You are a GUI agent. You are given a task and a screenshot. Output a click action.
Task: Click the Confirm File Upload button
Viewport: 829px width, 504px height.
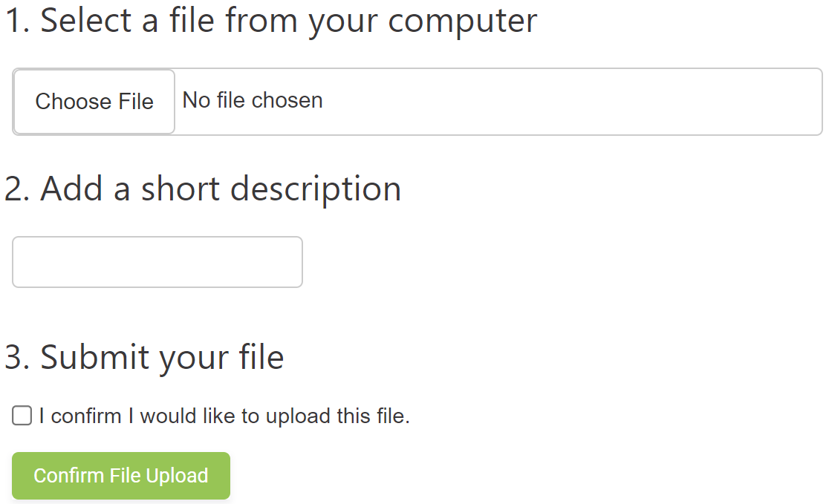click(121, 476)
